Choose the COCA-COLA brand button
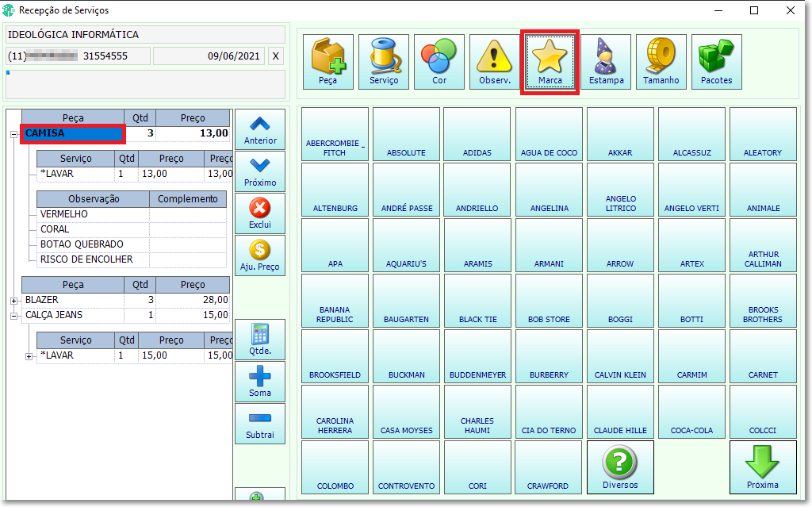The image size is (812, 507). click(x=691, y=412)
